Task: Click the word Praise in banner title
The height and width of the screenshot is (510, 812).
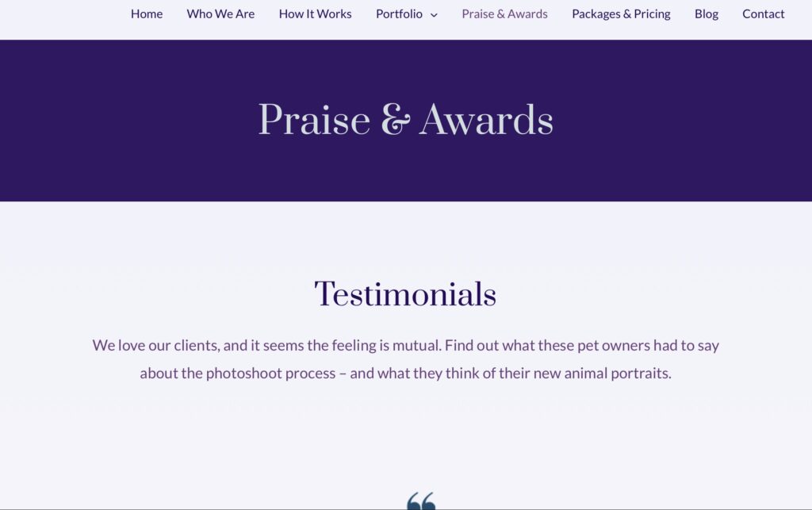Action: tap(314, 120)
